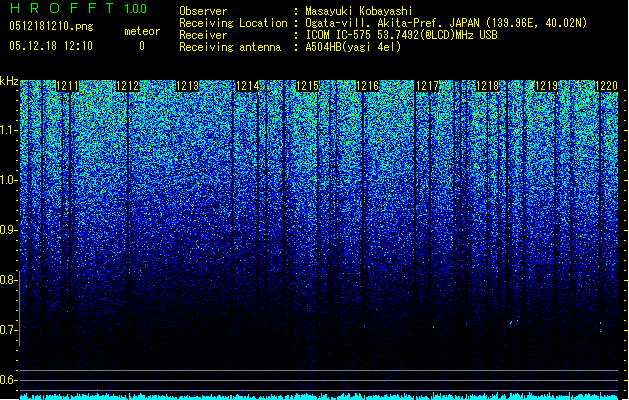Click the 1217 time marker
The image size is (629, 400).
coord(427,86)
